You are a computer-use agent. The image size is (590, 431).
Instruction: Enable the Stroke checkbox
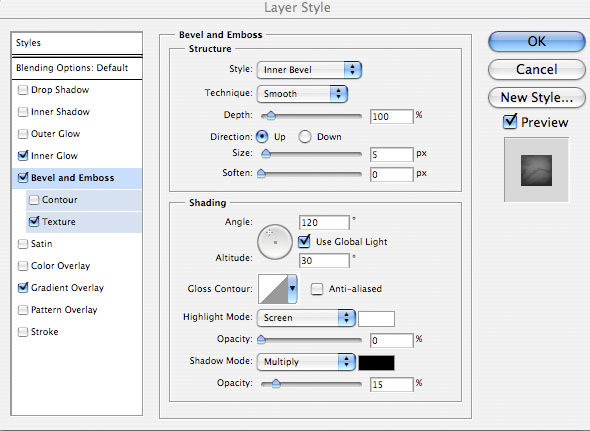click(x=23, y=332)
